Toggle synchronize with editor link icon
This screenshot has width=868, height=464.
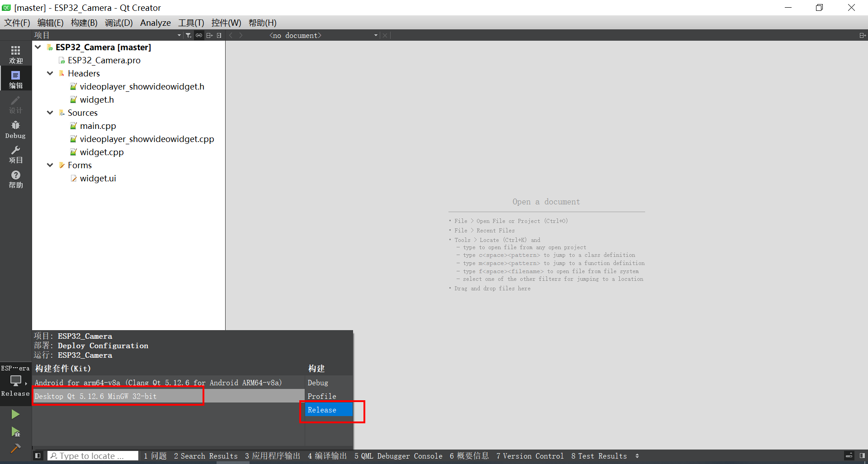[x=199, y=35]
